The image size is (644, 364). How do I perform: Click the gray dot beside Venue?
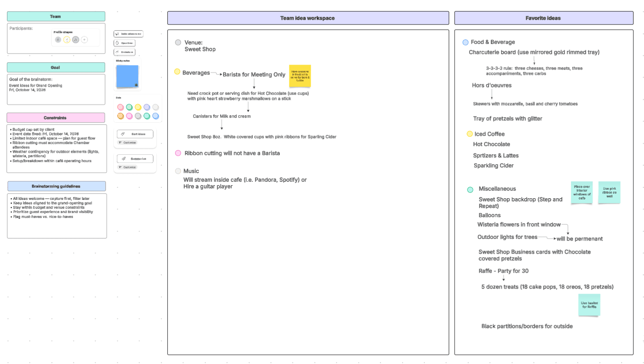click(x=178, y=42)
